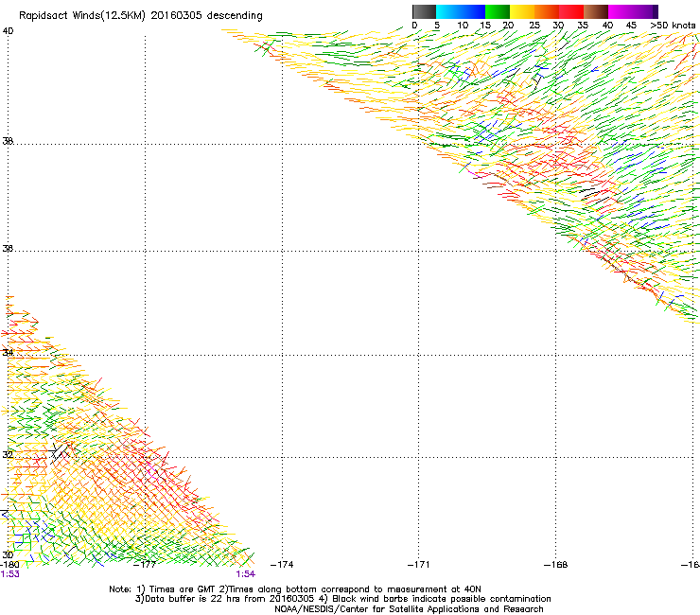This screenshot has height=615, width=700.
Task: Pick the green 15-20 knots legend segment
Action: tap(498, 11)
